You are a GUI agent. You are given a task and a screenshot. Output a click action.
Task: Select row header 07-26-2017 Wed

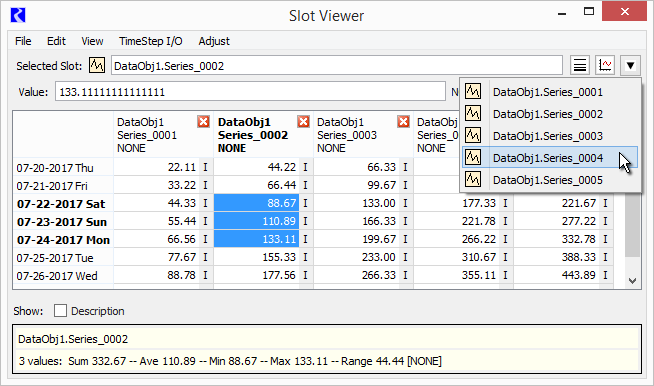[63, 276]
